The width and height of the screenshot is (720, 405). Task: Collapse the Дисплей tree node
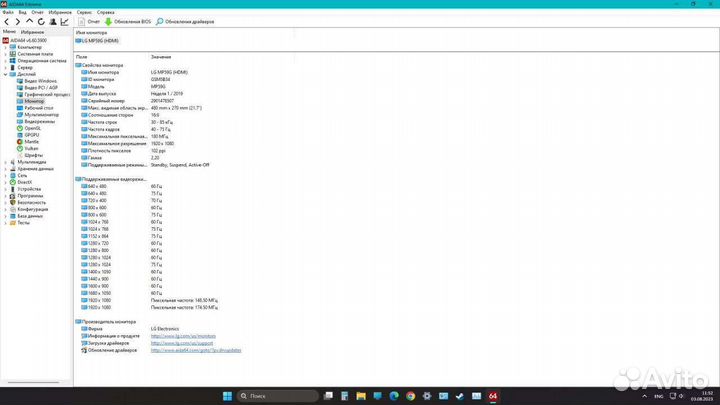click(x=6, y=74)
